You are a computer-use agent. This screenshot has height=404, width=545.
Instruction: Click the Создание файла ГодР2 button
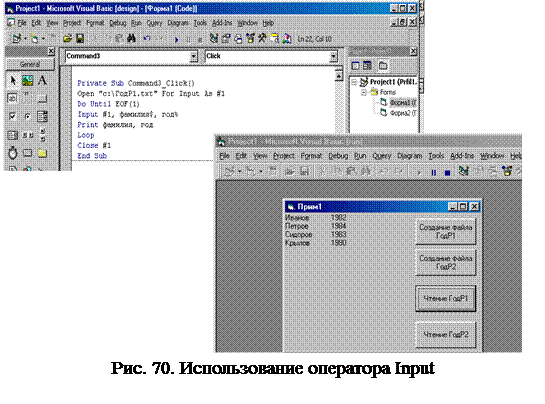pos(446,262)
